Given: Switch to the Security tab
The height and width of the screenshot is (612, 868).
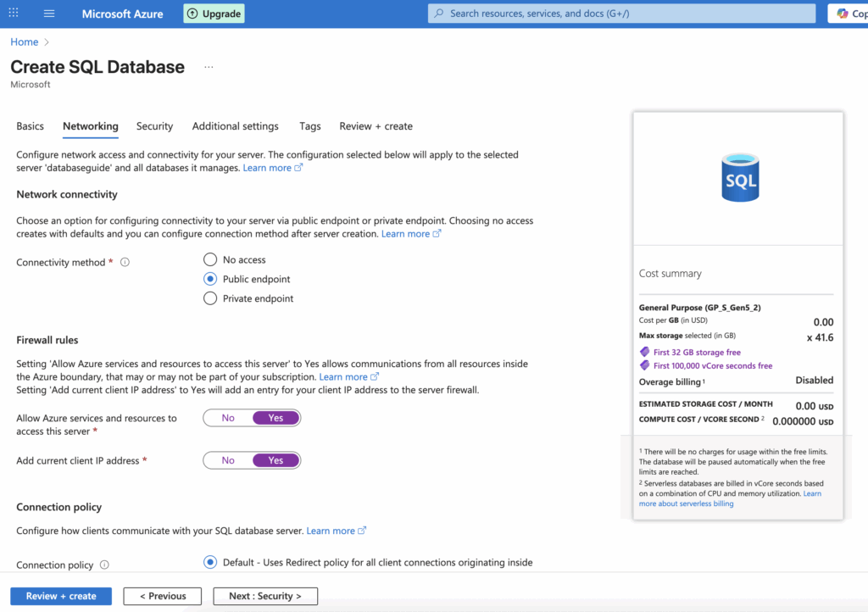Looking at the screenshot, I should [154, 126].
